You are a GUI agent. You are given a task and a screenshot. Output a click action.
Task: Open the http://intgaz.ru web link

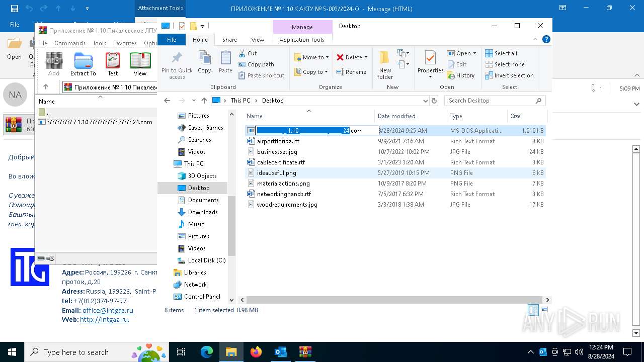104,319
